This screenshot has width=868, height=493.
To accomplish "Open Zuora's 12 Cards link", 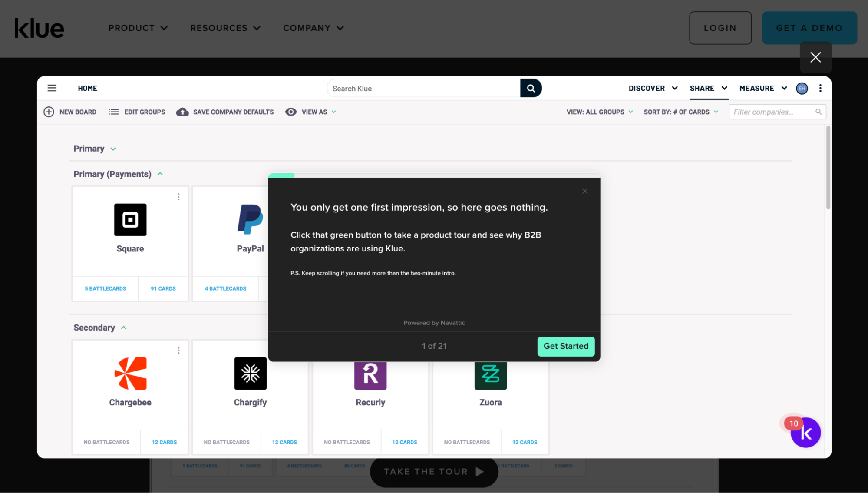I will point(525,442).
